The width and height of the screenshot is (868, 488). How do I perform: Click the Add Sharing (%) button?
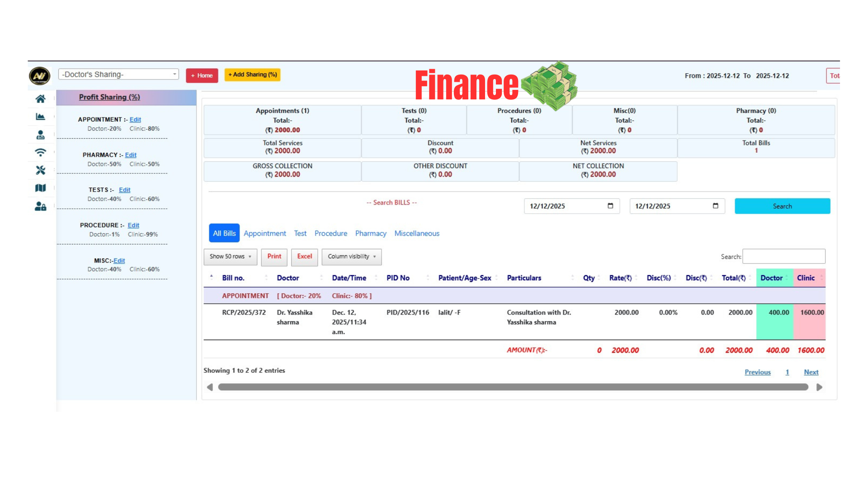[x=252, y=75]
